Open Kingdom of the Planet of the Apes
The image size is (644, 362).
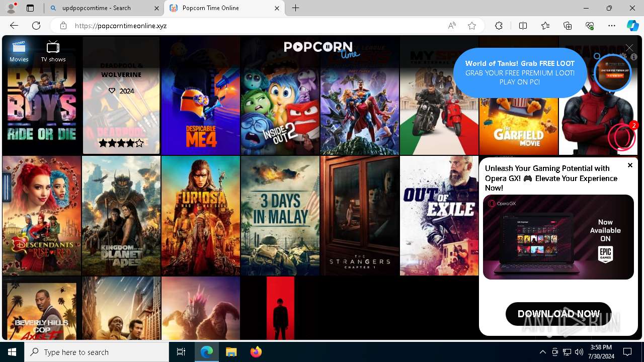[121, 216]
